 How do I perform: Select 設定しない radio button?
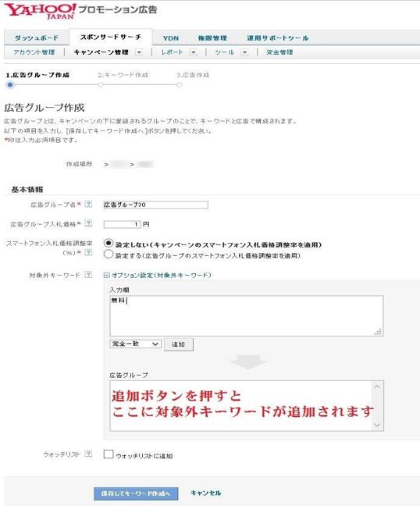pyautogui.click(x=109, y=244)
